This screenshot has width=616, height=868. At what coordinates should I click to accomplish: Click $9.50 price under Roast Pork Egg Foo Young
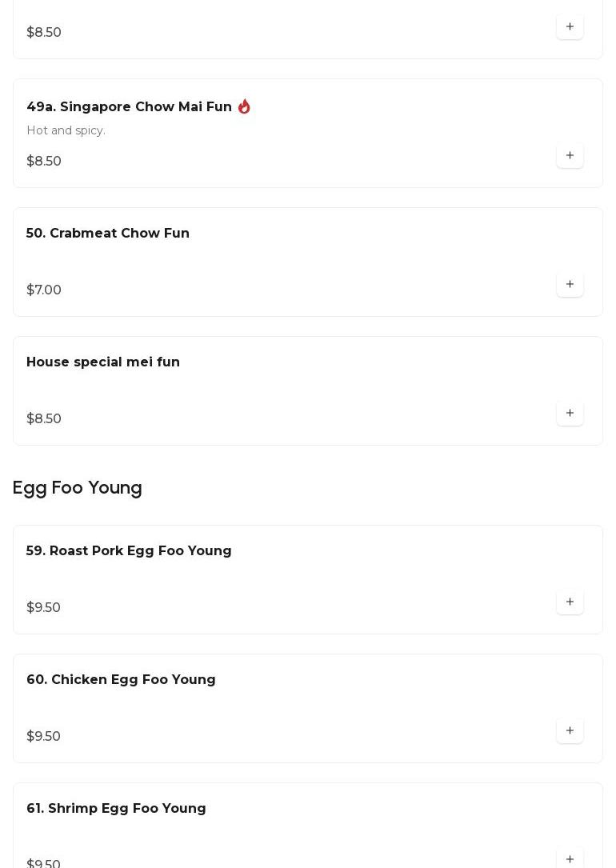click(x=43, y=608)
